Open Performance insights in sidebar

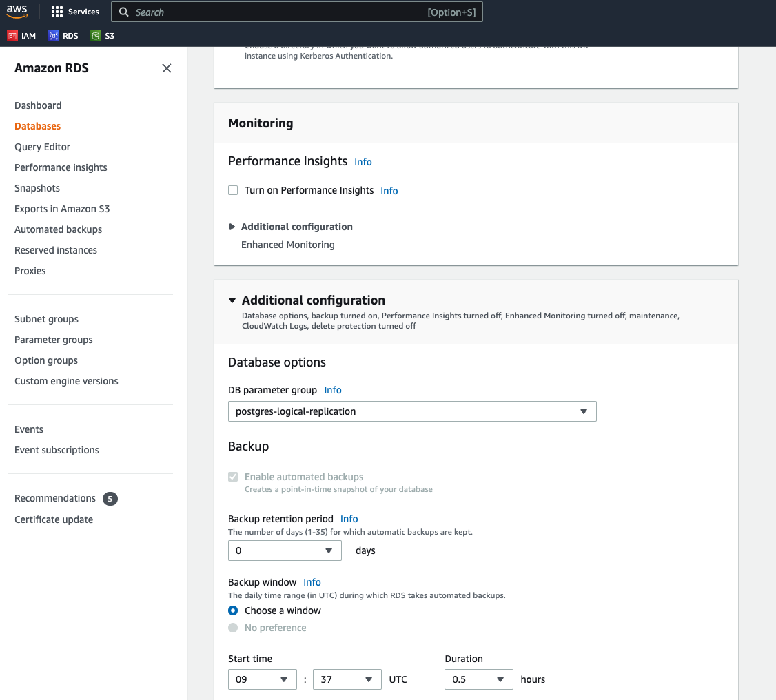click(x=61, y=167)
